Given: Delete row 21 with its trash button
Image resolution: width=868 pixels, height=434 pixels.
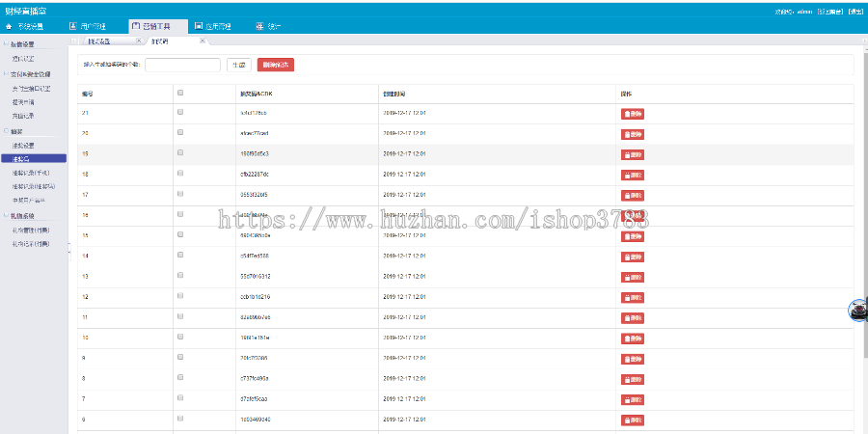Looking at the screenshot, I should click(632, 114).
